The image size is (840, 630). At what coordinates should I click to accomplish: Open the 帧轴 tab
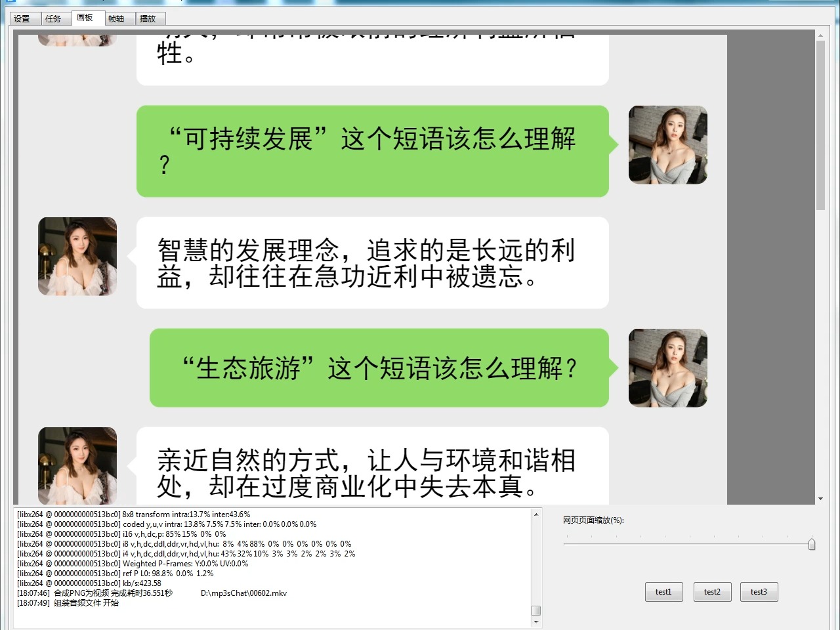pos(119,19)
